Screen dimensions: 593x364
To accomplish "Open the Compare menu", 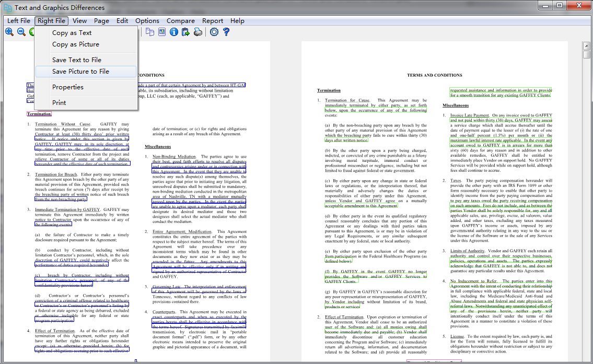I will pos(180,21).
